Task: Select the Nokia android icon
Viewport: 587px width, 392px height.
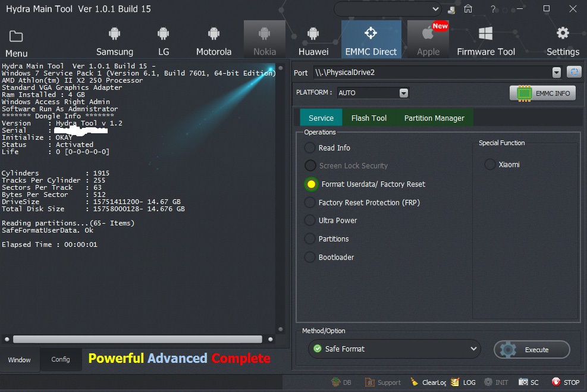Action: pos(264,34)
